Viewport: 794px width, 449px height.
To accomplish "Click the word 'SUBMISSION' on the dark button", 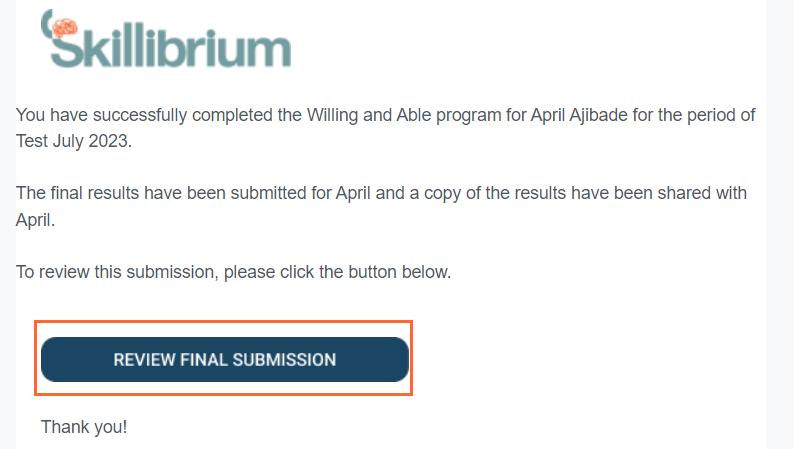I will [x=284, y=359].
